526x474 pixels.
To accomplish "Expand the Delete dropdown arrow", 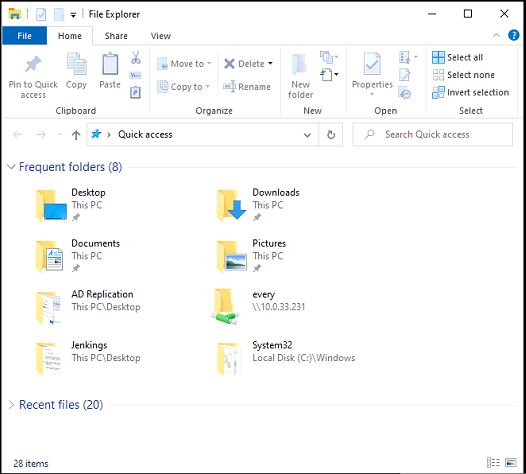I will (270, 63).
